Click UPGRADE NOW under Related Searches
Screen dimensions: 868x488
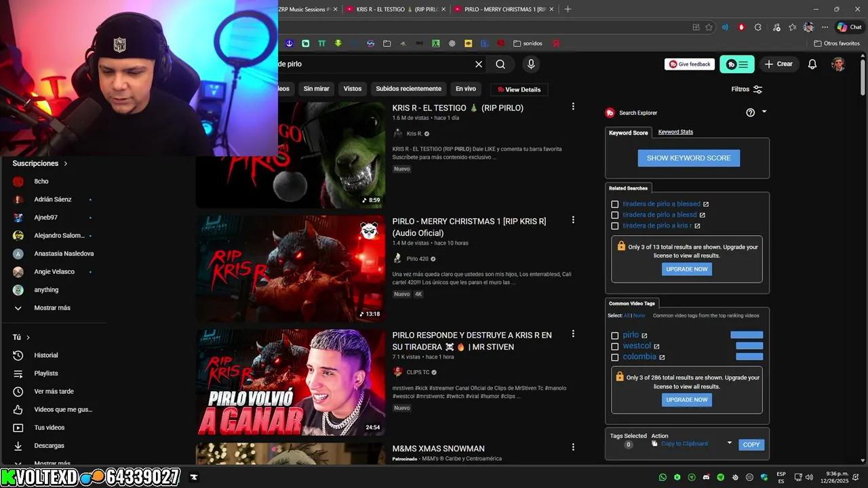click(x=687, y=269)
